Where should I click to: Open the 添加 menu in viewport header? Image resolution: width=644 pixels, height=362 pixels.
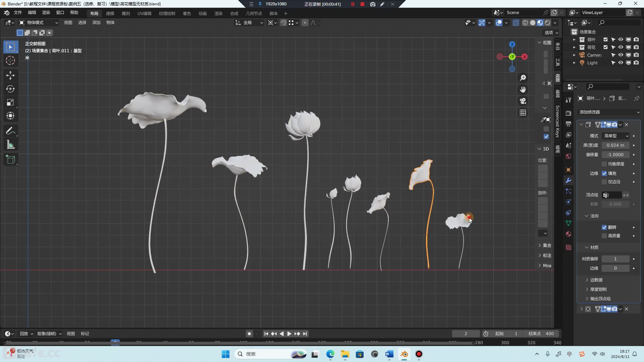[96, 23]
